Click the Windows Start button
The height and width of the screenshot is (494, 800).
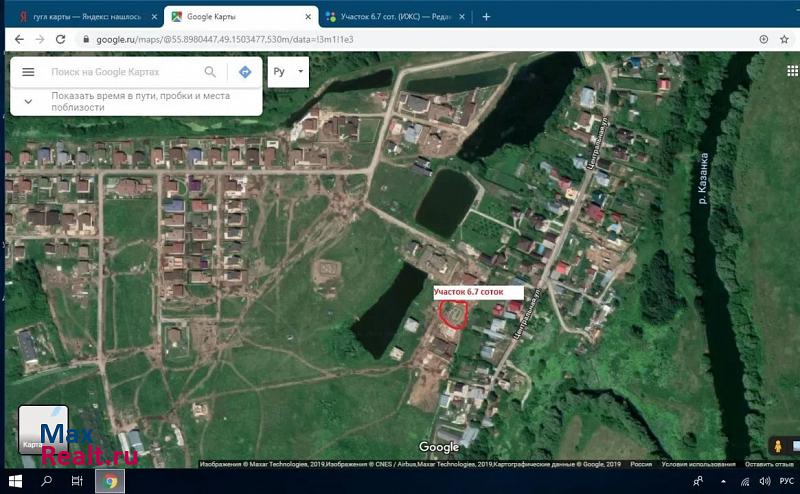coord(15,481)
